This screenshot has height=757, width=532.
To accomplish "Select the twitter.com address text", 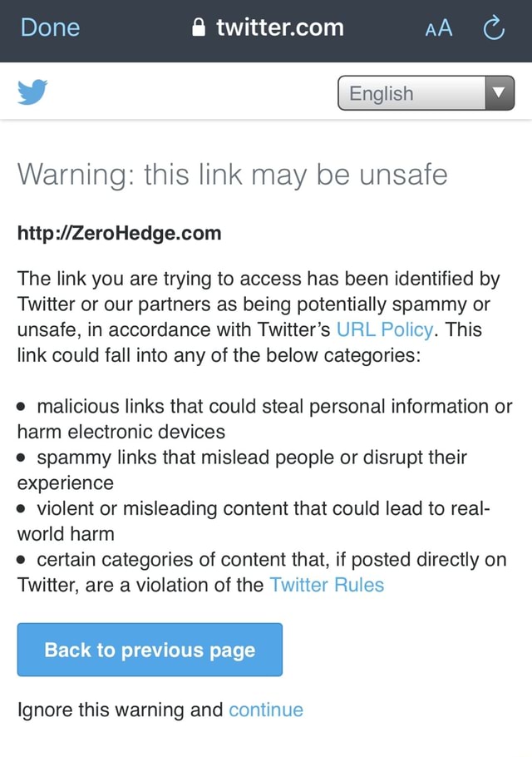I will tap(279, 27).
